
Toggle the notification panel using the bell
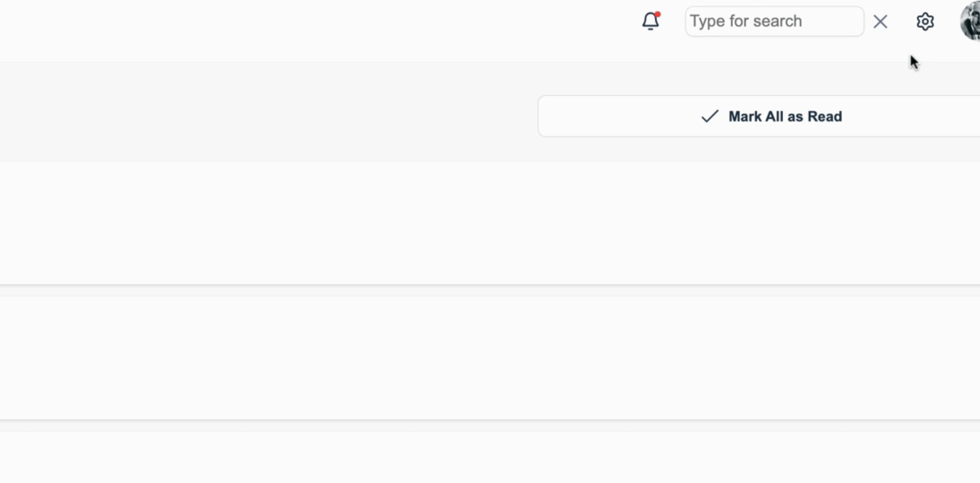[651, 21]
